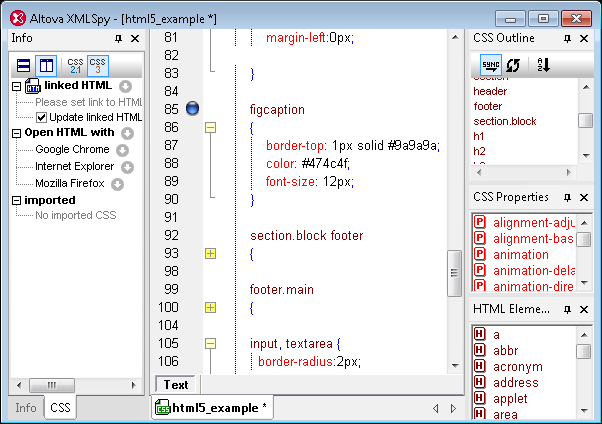Screen dimensions: 602x424
Task: Click the editor vertical scrollbar thumb
Action: click(x=454, y=267)
